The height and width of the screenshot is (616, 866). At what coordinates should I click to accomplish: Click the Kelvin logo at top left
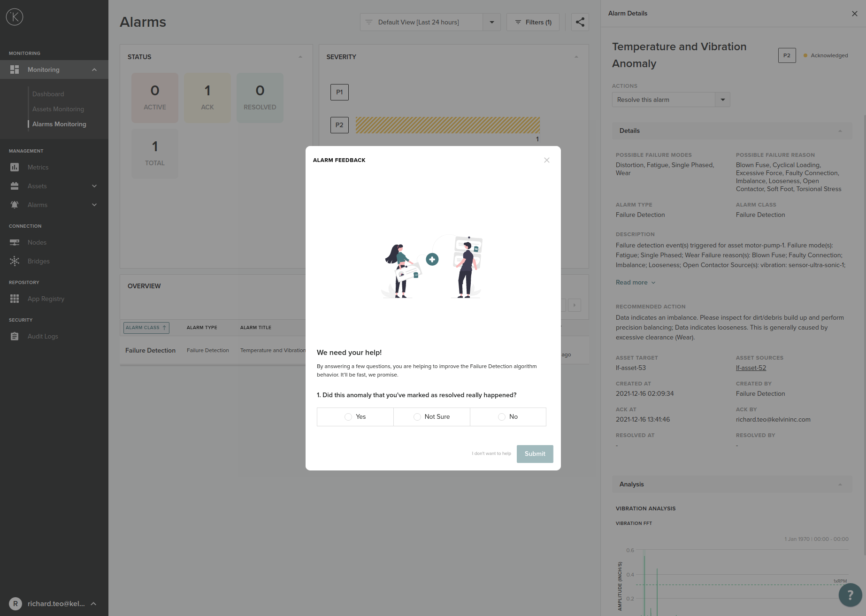coord(15,17)
